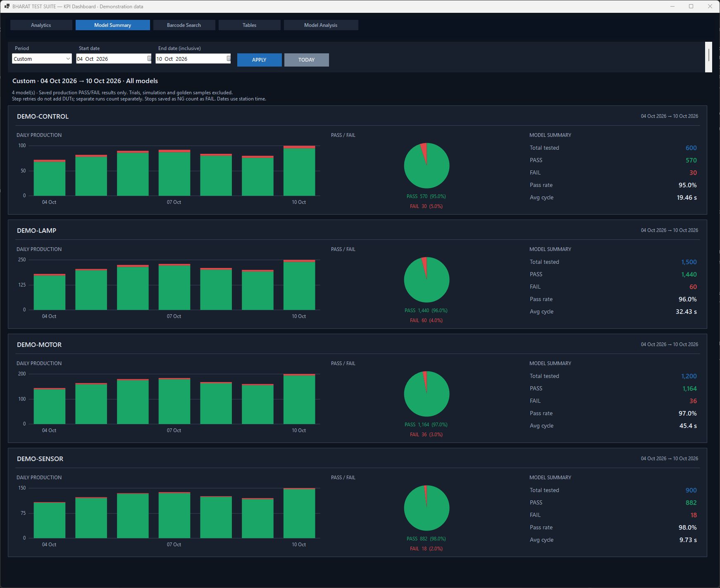
Task: Click DEMO-CONTROL Total tested value 600
Action: pyautogui.click(x=691, y=148)
